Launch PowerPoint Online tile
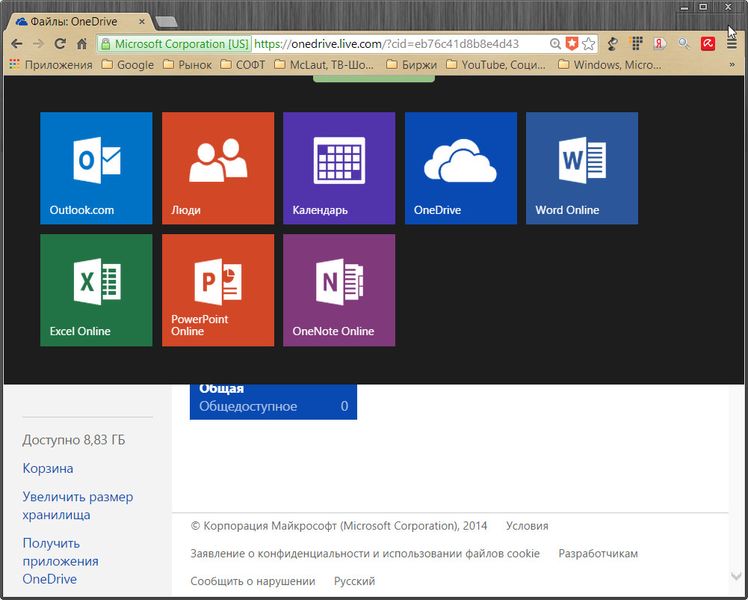Image resolution: width=748 pixels, height=600 pixels. tap(218, 290)
